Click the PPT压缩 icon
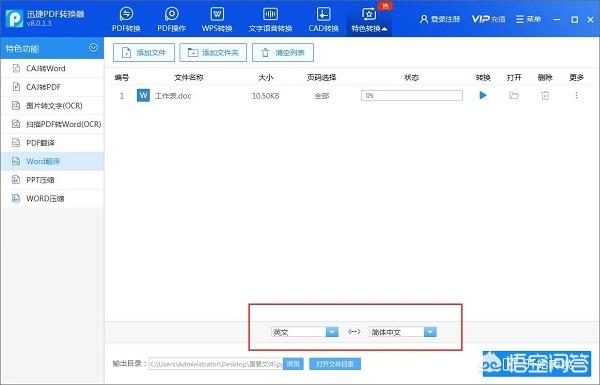The width and height of the screenshot is (600, 385). 16,180
